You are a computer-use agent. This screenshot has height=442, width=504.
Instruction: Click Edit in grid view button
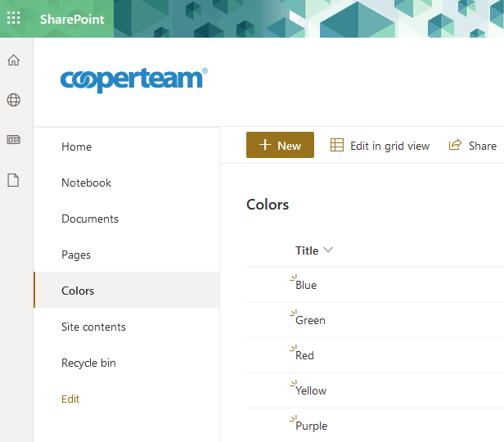coord(380,146)
